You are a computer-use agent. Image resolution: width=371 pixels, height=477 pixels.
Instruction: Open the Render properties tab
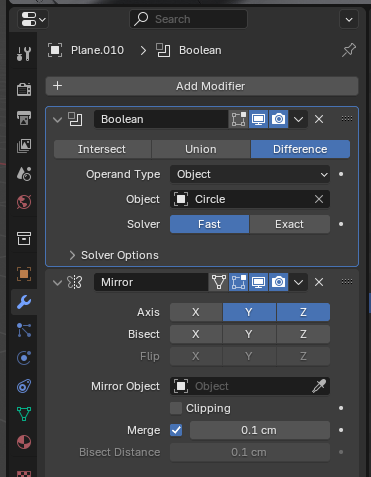point(24,89)
